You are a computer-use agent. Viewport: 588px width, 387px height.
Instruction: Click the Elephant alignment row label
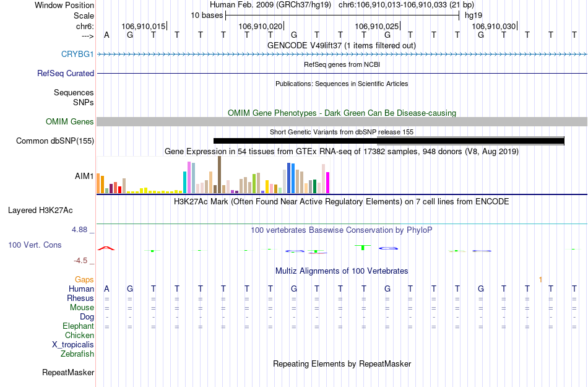coord(78,326)
